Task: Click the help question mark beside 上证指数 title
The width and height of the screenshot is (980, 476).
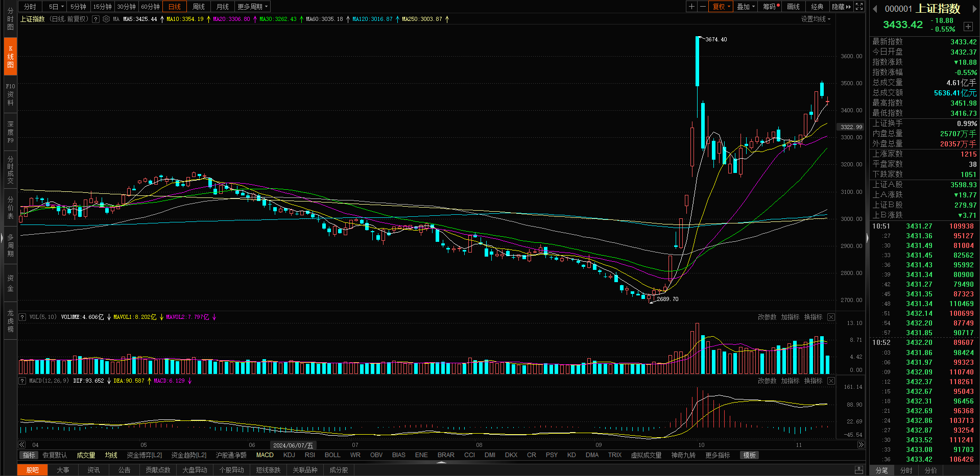Action: 95,19
